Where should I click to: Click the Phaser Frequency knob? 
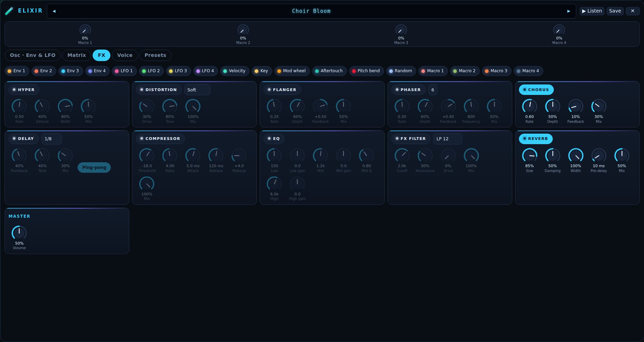pyautogui.click(x=471, y=106)
